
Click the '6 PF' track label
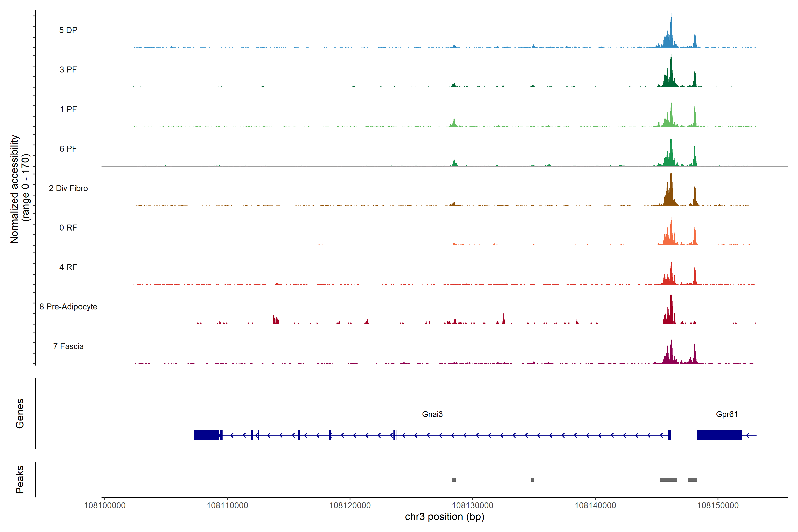[x=68, y=149]
